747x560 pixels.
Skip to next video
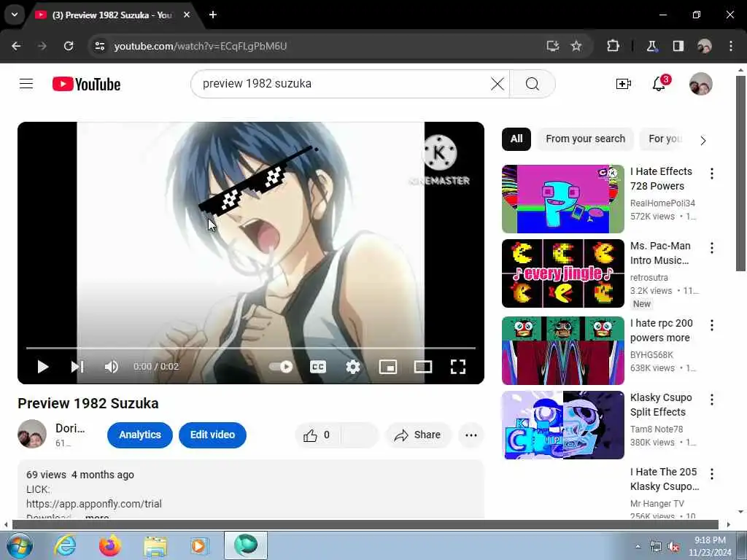pos(77,367)
